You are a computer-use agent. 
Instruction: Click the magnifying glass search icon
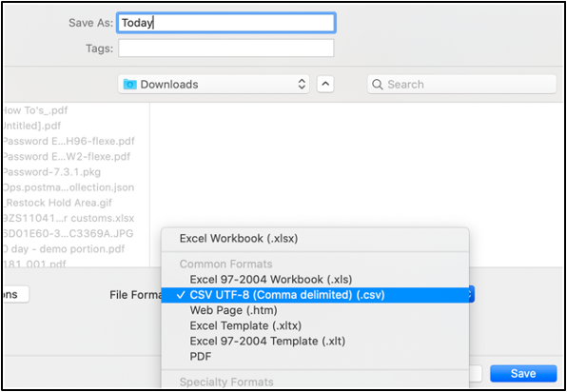(x=377, y=85)
